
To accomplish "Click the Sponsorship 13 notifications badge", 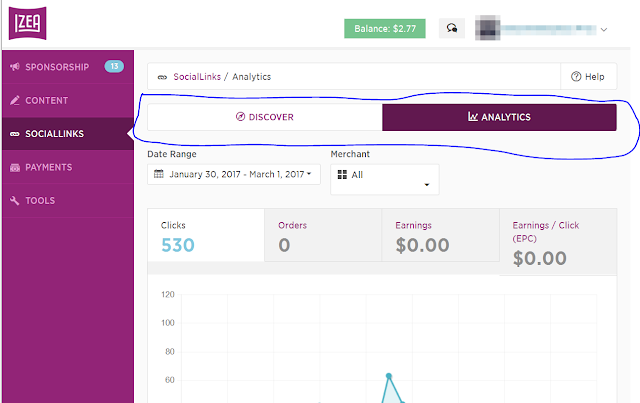I will pyautogui.click(x=114, y=66).
